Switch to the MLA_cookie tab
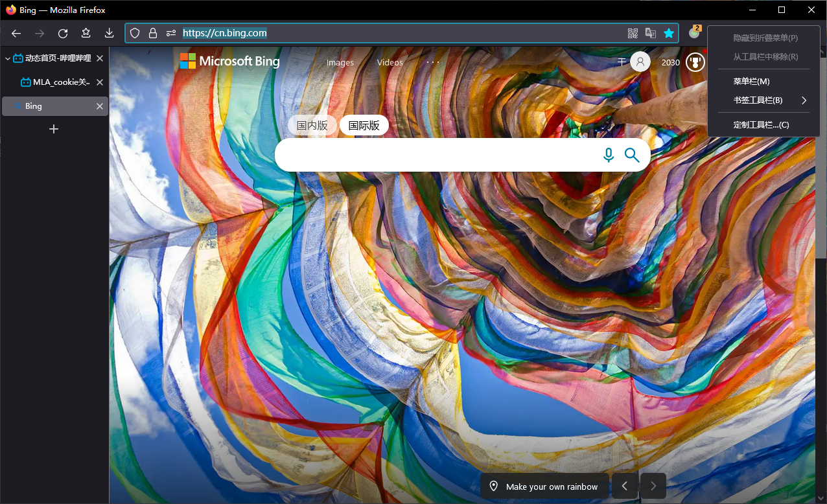Image resolution: width=827 pixels, height=504 pixels. click(61, 82)
